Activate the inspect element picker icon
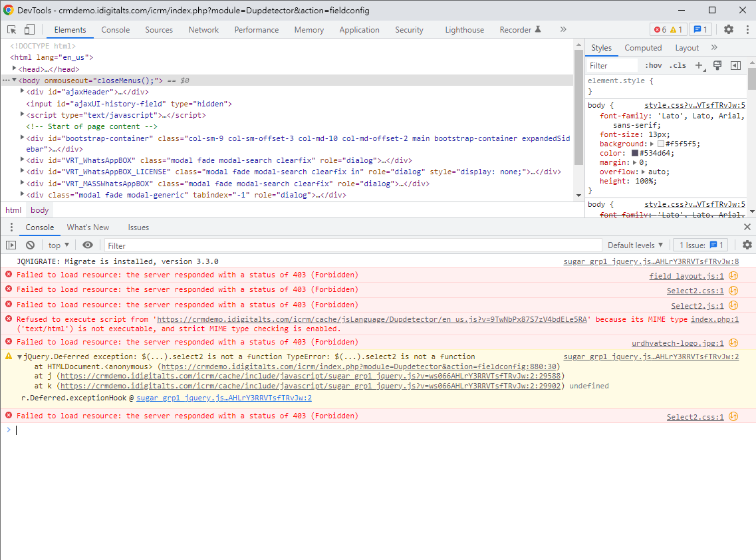756x560 pixels. point(12,29)
